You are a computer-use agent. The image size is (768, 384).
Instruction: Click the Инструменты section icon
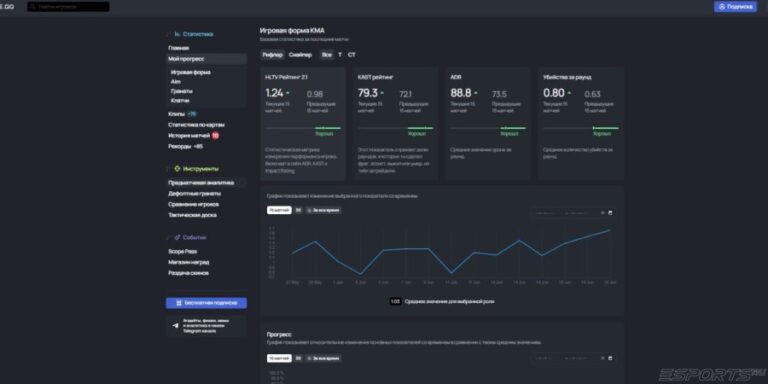coord(177,168)
